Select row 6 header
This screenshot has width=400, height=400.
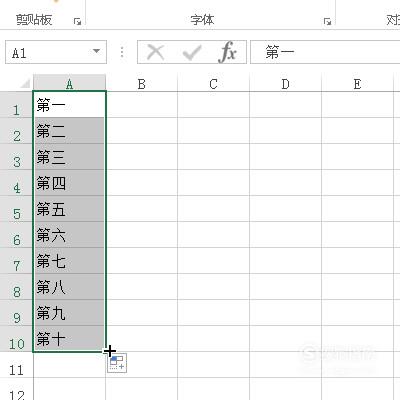(16, 235)
